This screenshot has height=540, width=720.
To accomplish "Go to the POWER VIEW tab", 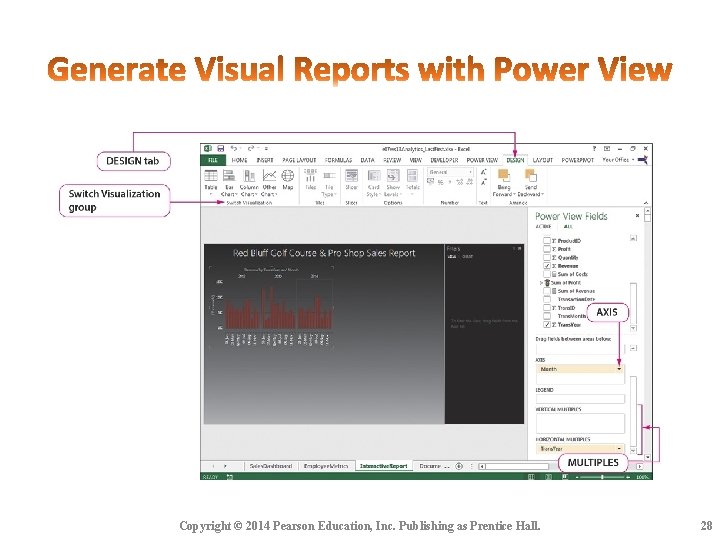I will pos(482,160).
